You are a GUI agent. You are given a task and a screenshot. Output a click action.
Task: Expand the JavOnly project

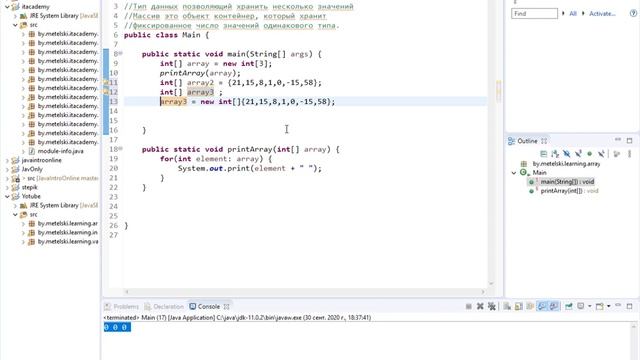(7, 169)
